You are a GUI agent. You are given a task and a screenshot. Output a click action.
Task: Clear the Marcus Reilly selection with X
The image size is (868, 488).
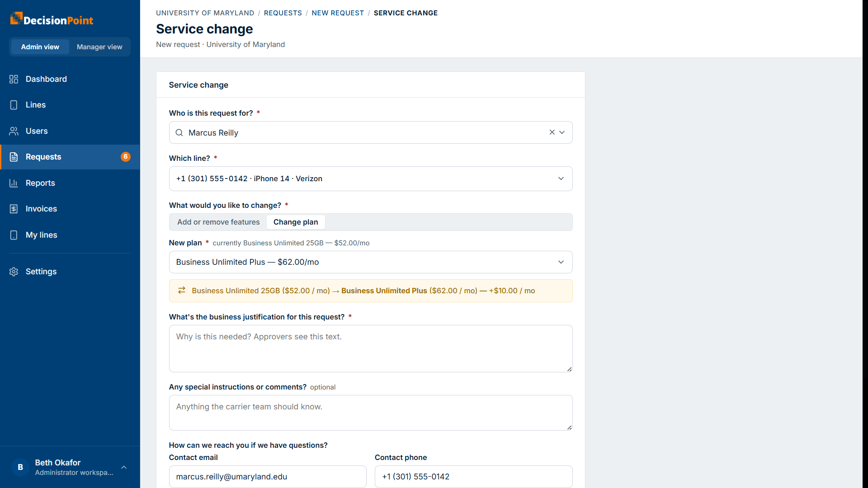[552, 132]
